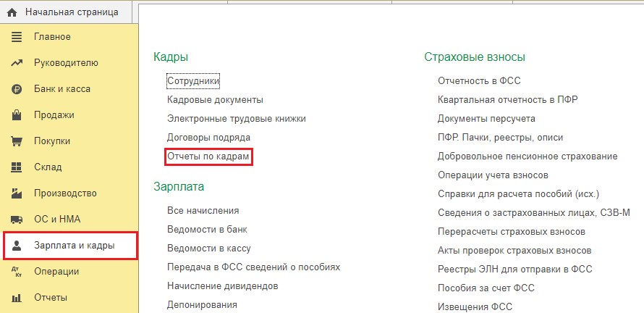Screen dimensions: 644x313
Task: Open the Отчеты section in sidebar
Action: 51,298
